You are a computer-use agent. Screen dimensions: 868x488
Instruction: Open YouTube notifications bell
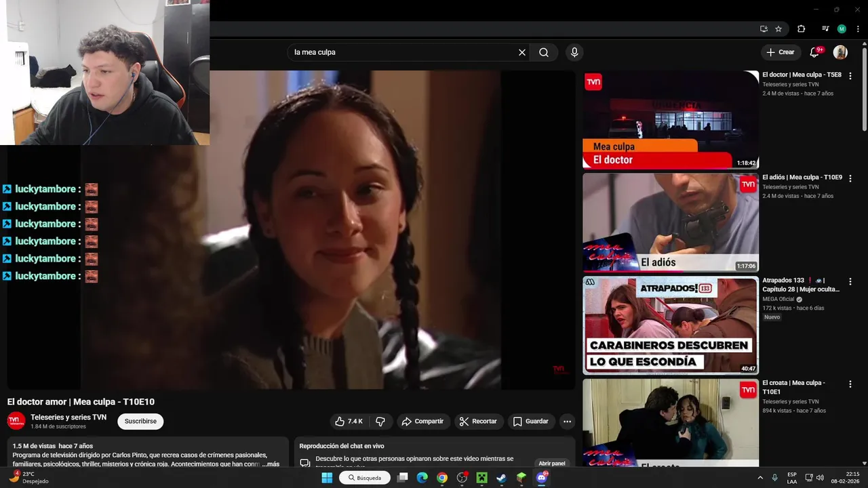[815, 52]
